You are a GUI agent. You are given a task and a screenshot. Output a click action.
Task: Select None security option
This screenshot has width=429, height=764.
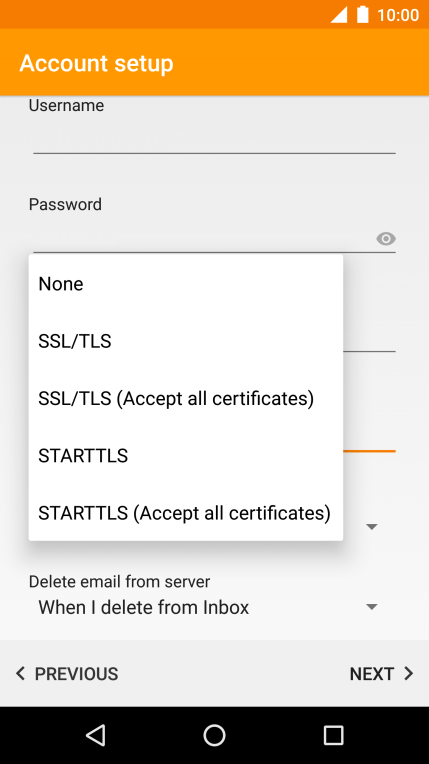coord(186,284)
